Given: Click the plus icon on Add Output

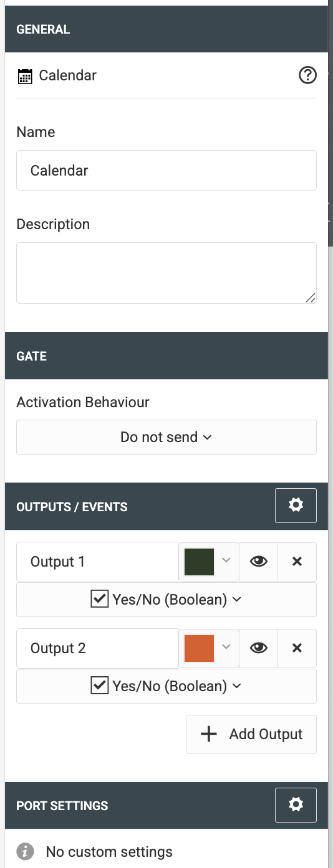Looking at the screenshot, I should click(208, 734).
